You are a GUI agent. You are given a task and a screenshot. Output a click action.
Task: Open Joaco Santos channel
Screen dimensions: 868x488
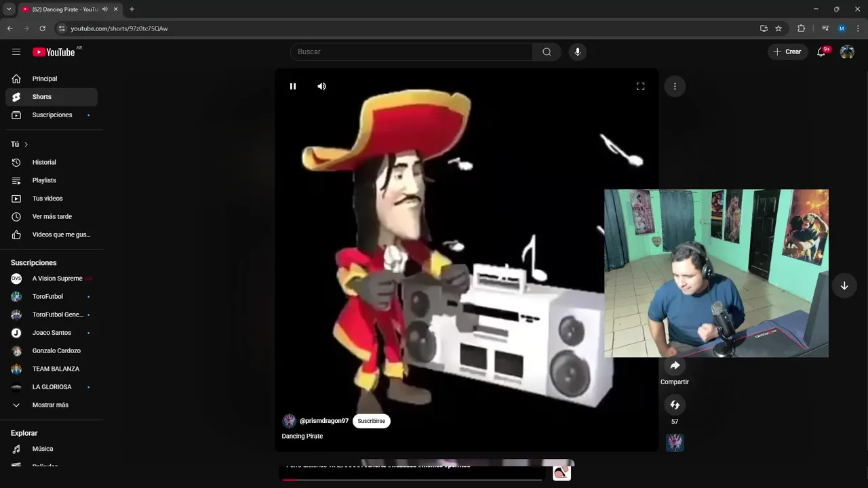pyautogui.click(x=52, y=333)
